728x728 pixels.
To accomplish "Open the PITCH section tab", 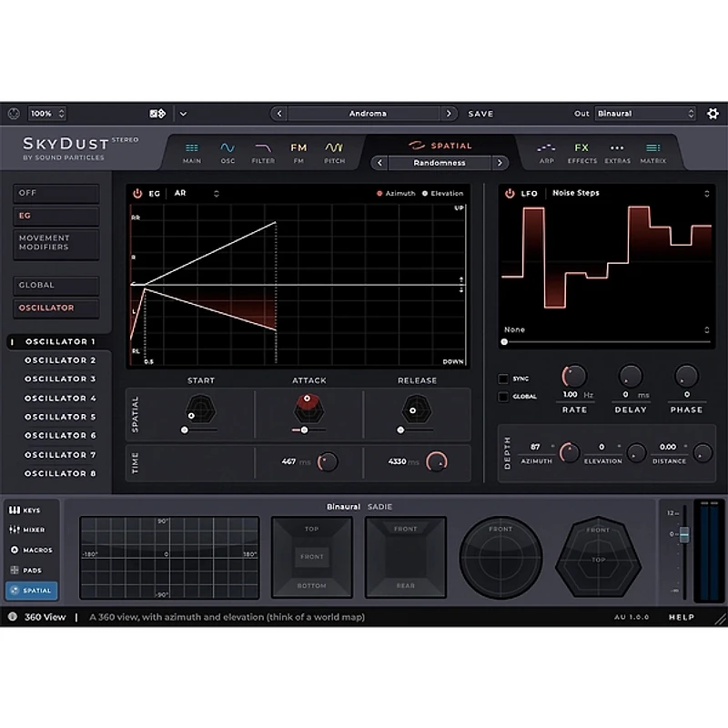I will (x=334, y=153).
